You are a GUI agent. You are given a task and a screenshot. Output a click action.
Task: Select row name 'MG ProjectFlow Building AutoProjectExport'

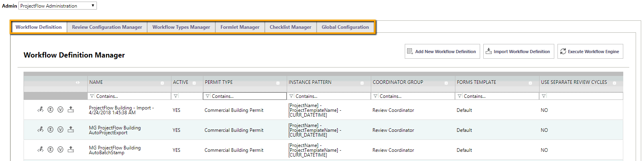[x=115, y=130]
